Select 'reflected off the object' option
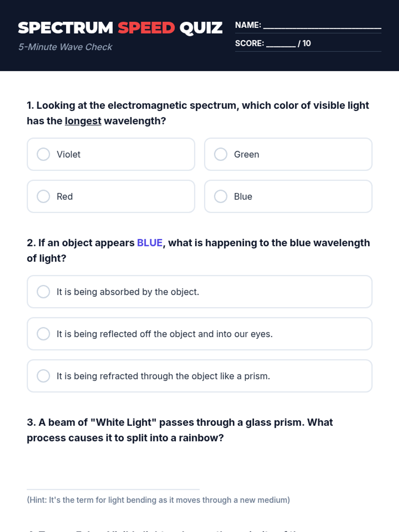399x532 pixels. click(43, 334)
